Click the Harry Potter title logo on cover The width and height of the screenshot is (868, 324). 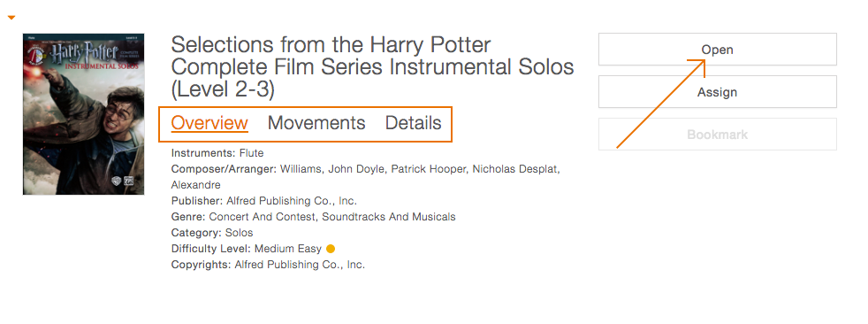pos(86,51)
